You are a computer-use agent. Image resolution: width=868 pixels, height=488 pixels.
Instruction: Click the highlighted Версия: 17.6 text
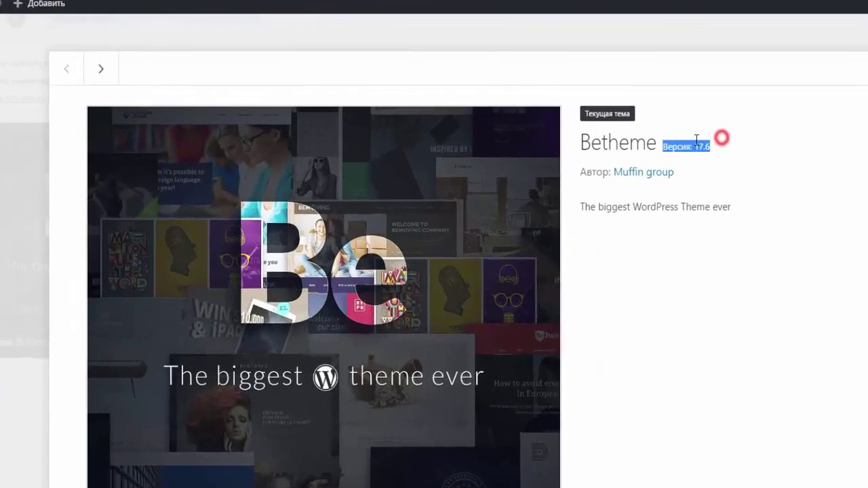coord(686,146)
